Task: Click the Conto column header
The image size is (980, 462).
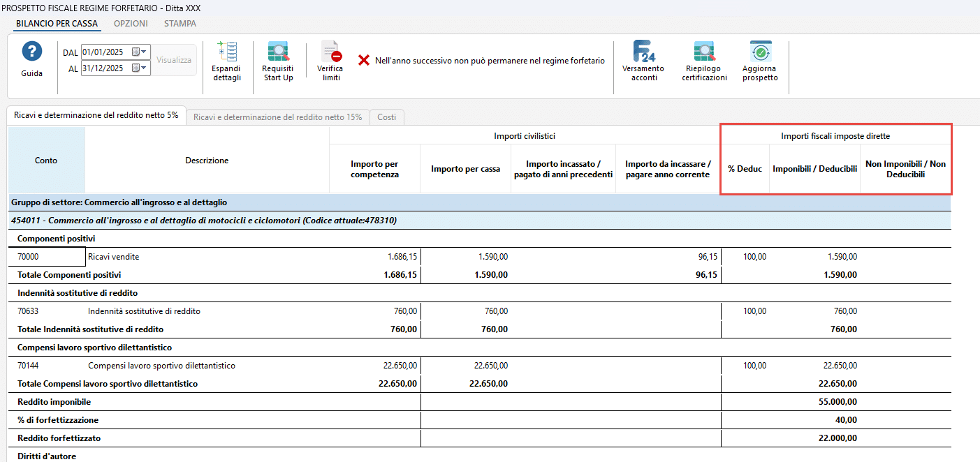Action: tap(46, 161)
